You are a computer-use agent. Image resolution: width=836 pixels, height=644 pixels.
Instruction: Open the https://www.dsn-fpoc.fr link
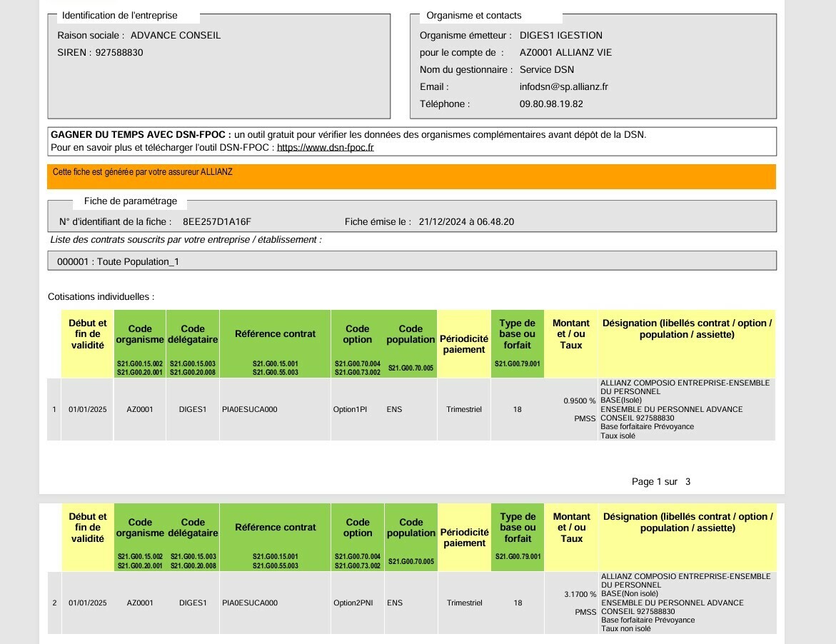click(326, 148)
